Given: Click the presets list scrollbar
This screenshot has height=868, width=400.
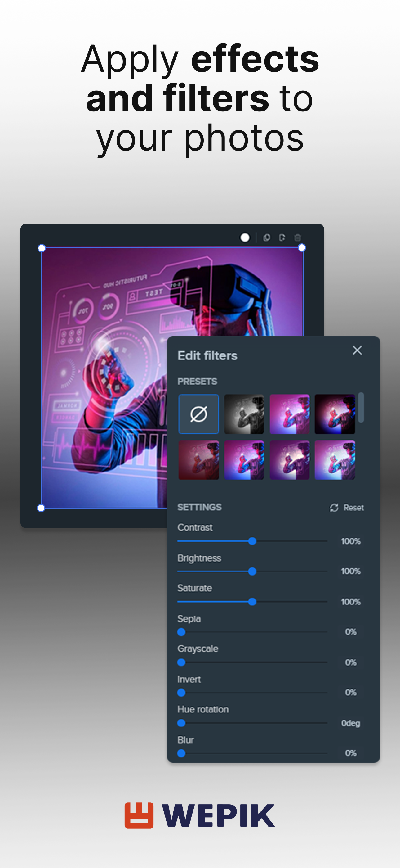Looking at the screenshot, I should point(361,407).
